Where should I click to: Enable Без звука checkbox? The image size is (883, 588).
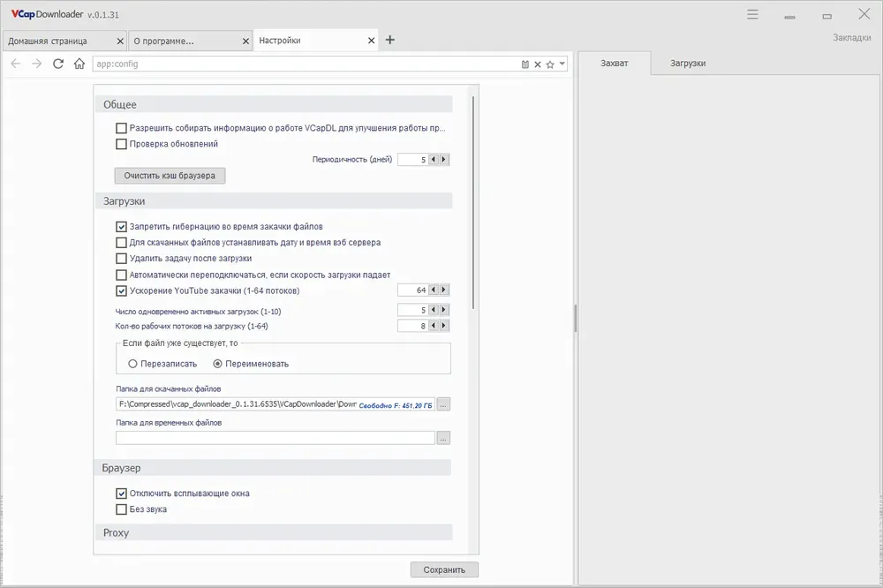(x=121, y=509)
